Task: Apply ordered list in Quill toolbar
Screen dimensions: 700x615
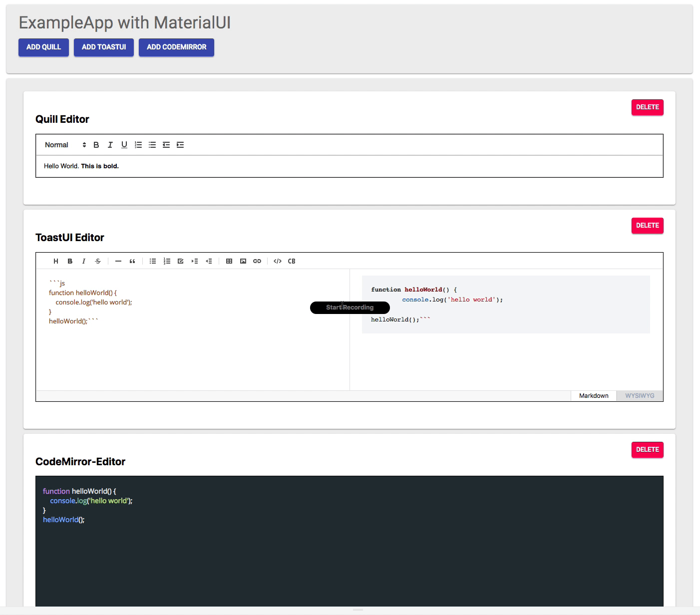Action: (138, 145)
